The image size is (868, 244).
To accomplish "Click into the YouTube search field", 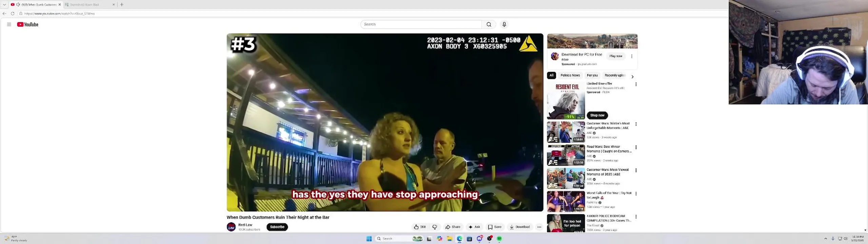I will click(421, 24).
